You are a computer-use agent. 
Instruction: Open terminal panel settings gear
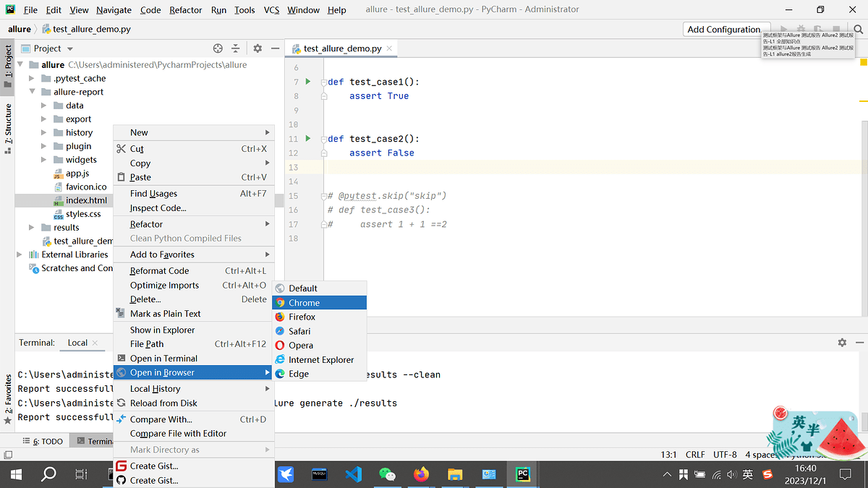[x=842, y=343]
